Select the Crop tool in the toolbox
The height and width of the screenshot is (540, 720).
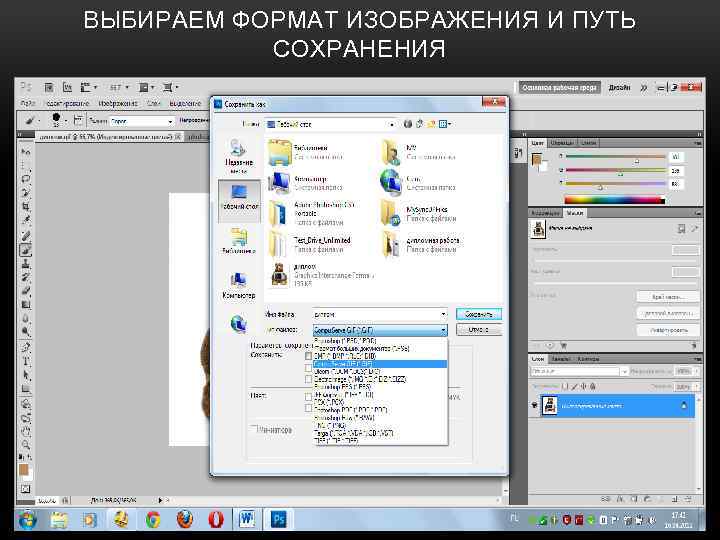pyautogui.click(x=25, y=206)
